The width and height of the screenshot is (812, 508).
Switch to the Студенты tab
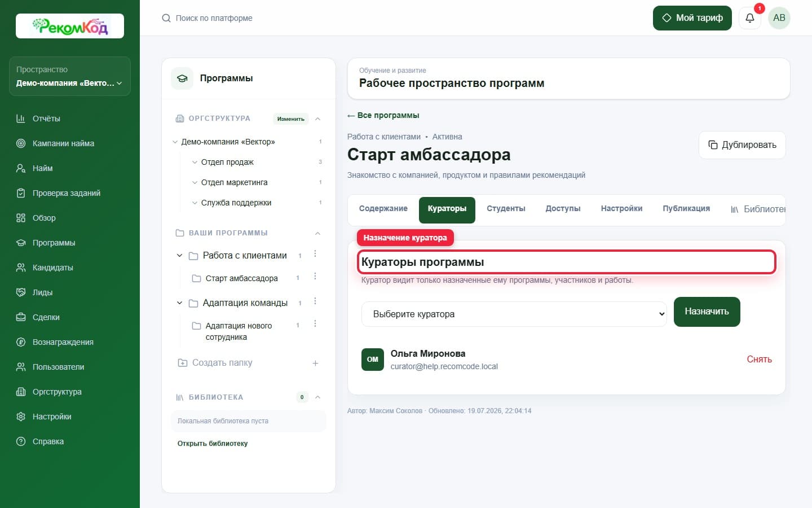tap(506, 209)
